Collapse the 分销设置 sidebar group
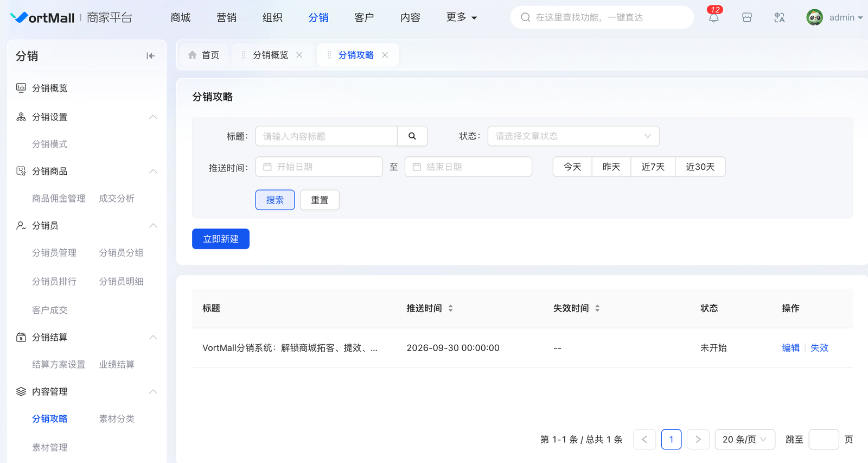Screen dimensions: 868x463 [153, 117]
